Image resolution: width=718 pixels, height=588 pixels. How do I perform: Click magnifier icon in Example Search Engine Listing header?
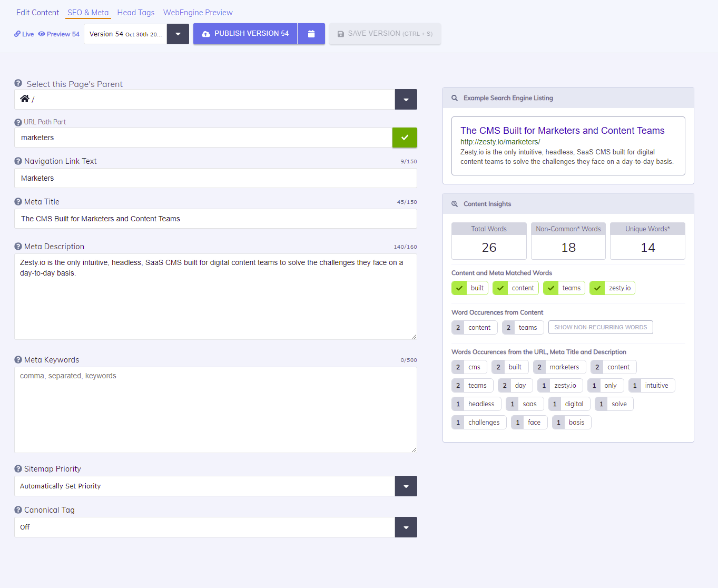pyautogui.click(x=455, y=98)
